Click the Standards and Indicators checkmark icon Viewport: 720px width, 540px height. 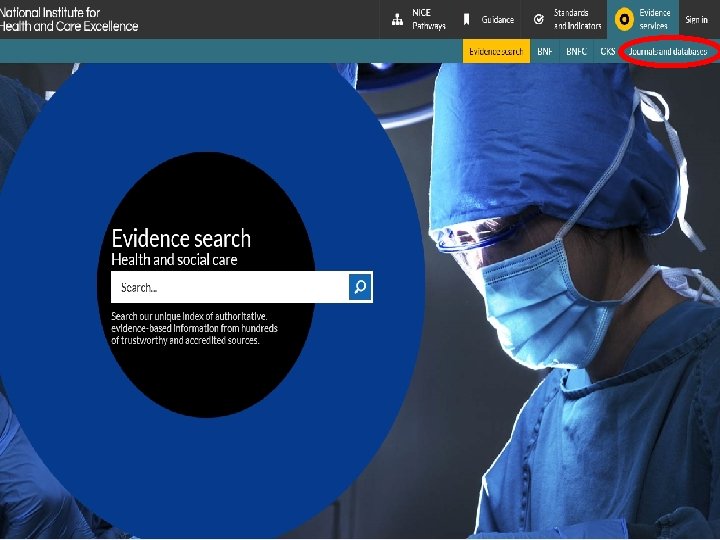(539, 19)
